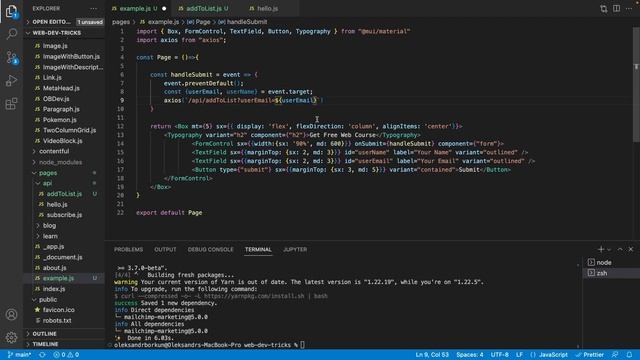Change file encoding UTF-8
This screenshot has width=640, height=360.
500,355
